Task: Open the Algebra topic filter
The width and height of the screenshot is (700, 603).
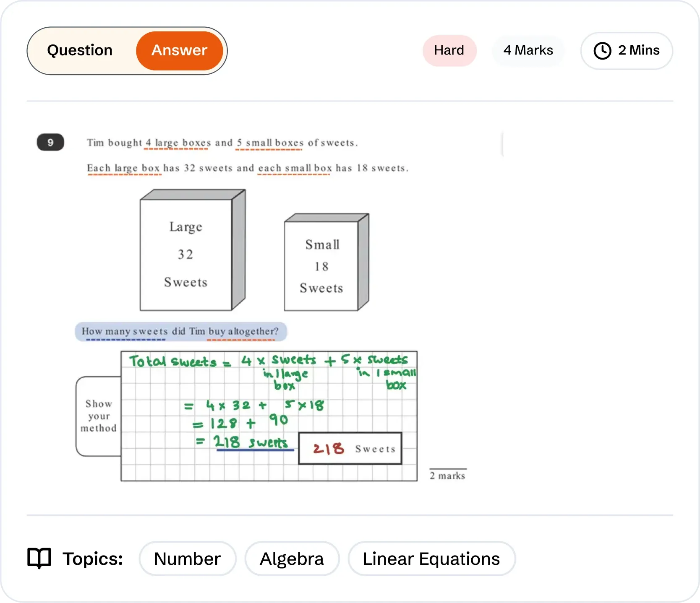Action: (x=292, y=558)
